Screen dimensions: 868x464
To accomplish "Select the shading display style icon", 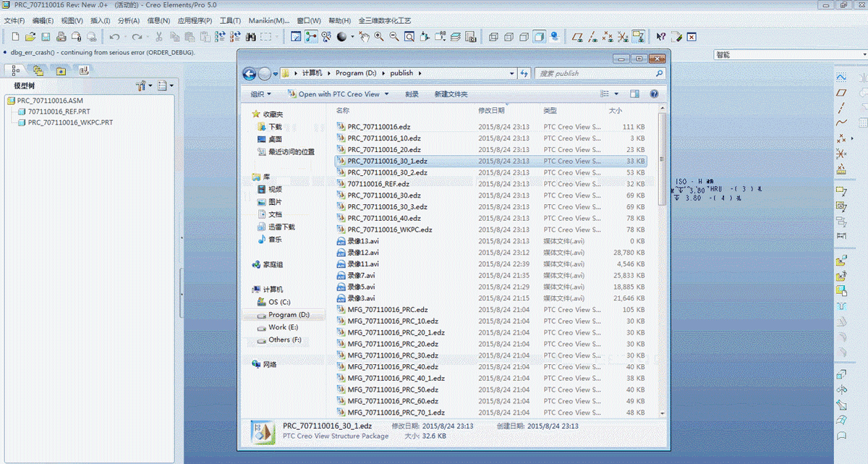I will point(539,36).
